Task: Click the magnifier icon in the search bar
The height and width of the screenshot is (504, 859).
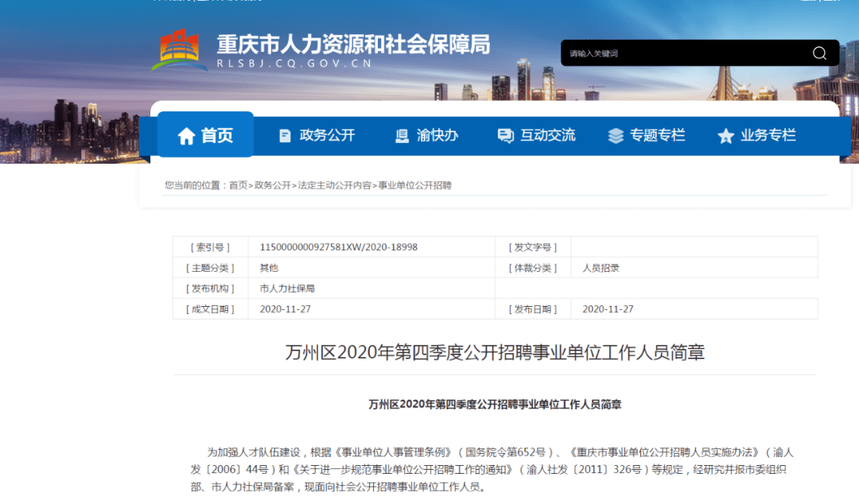Action: click(x=819, y=52)
